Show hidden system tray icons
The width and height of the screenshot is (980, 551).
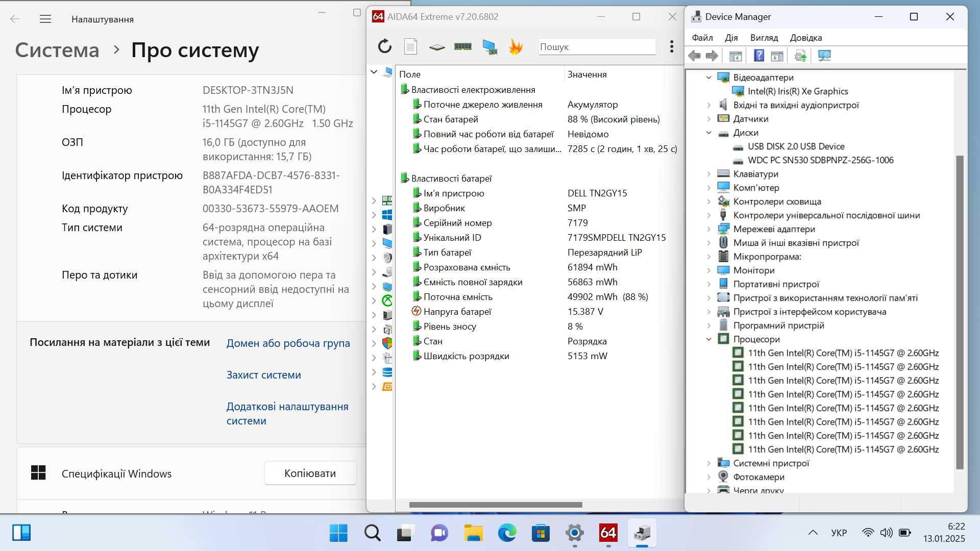point(813,533)
